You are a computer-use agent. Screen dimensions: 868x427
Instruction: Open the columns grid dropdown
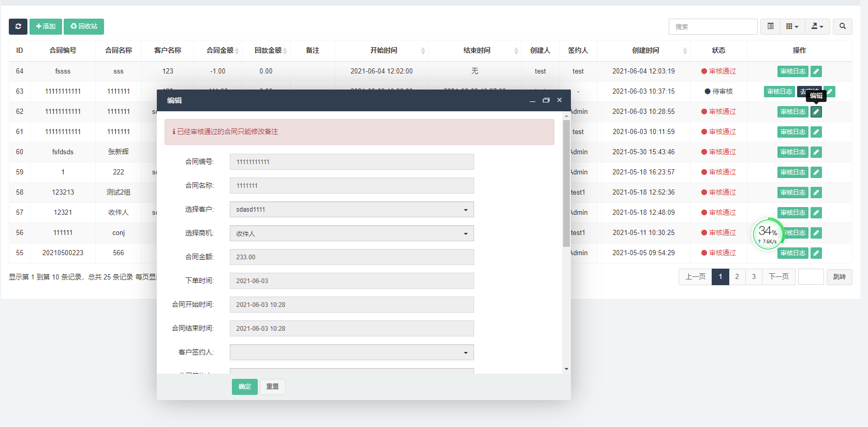coord(792,26)
